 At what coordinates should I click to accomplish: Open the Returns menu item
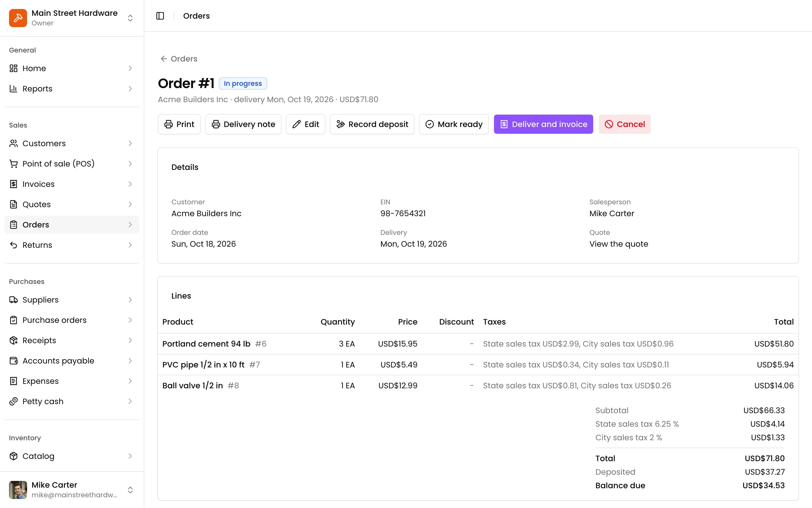click(x=72, y=245)
